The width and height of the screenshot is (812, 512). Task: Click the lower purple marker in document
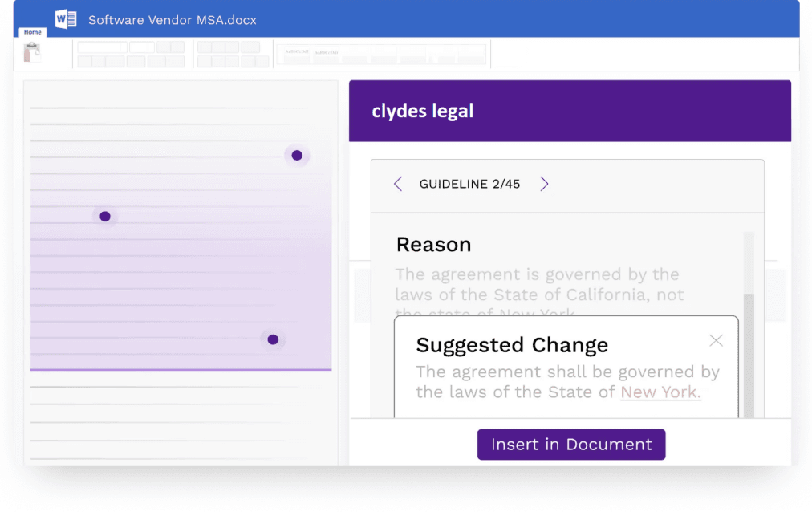click(x=273, y=339)
